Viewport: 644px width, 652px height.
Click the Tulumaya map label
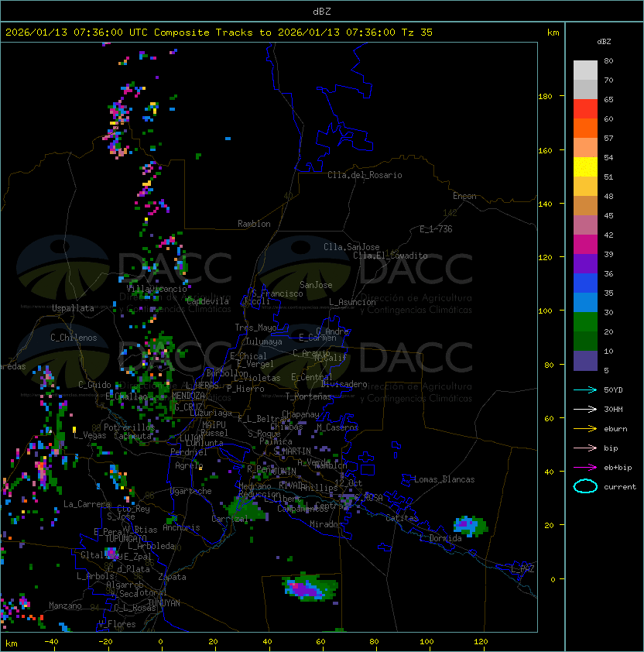coord(264,341)
